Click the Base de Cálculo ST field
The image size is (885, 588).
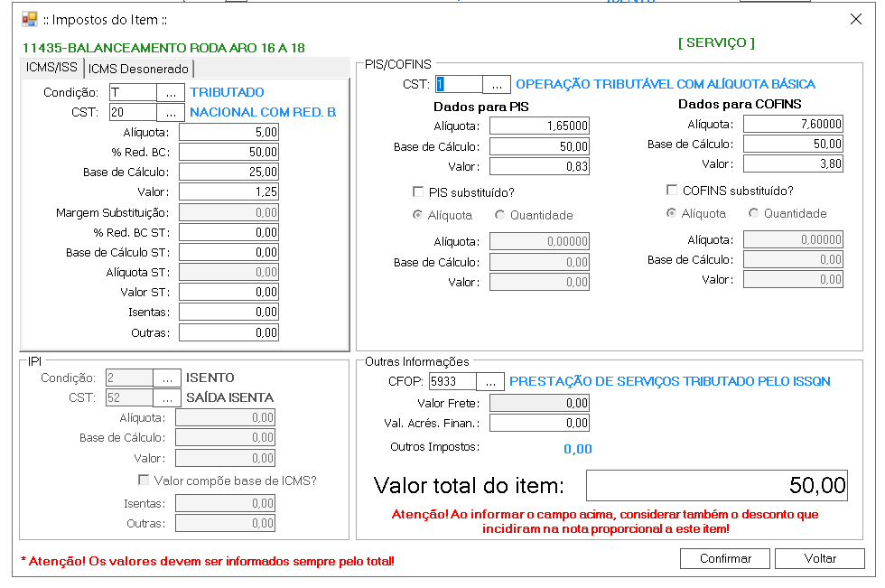(228, 252)
